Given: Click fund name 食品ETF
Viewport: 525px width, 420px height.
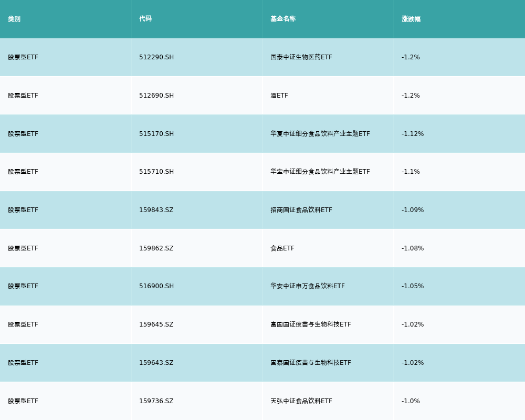Looking at the screenshot, I should 282,248.
